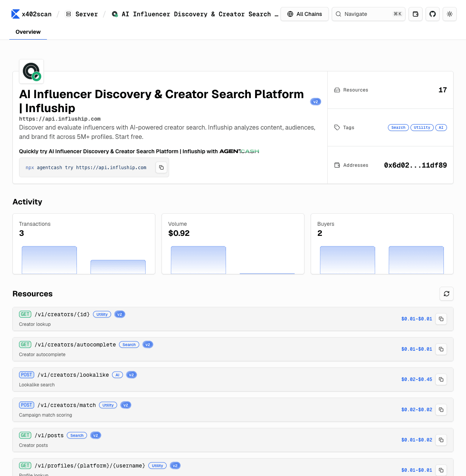The height and width of the screenshot is (476, 466).
Task: Click the v2 badge beside server title
Action: pyautogui.click(x=316, y=102)
